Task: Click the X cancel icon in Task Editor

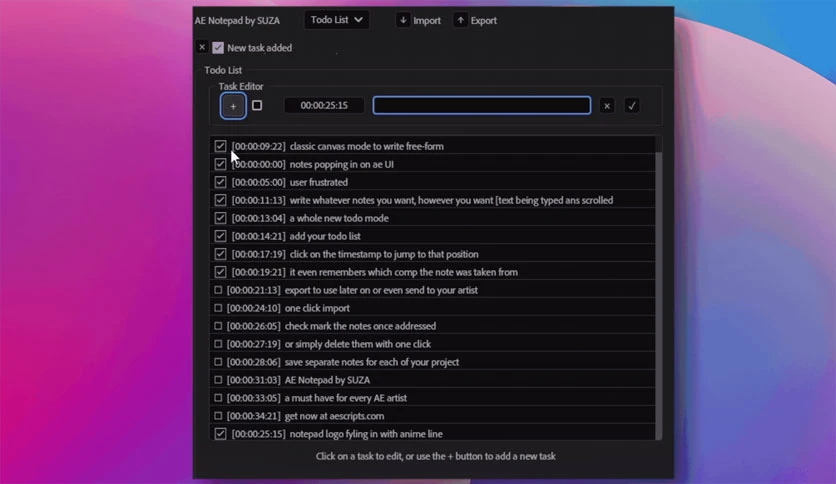Action: tap(607, 106)
